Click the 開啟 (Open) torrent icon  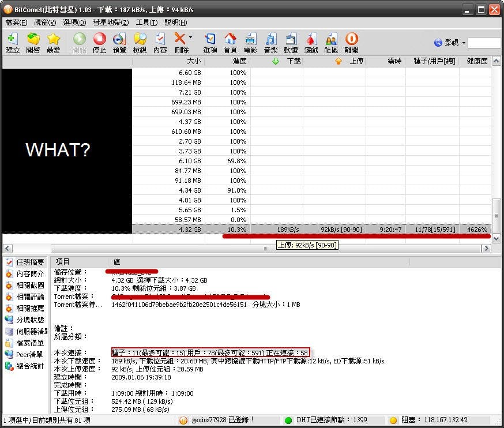[33, 42]
